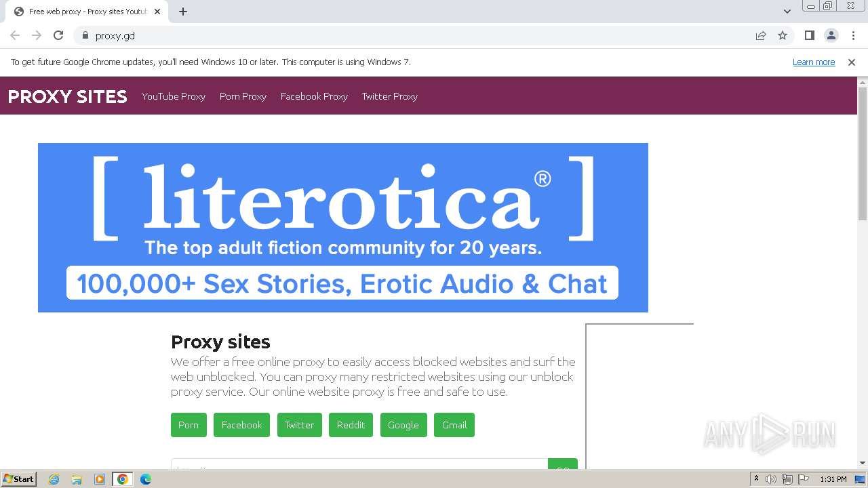The height and width of the screenshot is (488, 868).
Task: Open the Action Center flag icon
Action: [804, 479]
